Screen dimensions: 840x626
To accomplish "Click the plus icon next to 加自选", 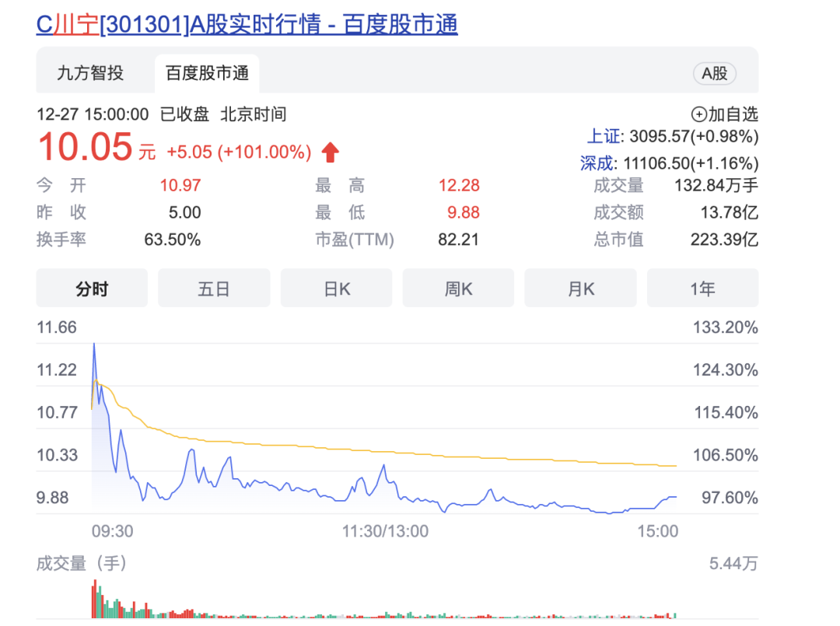I will pyautogui.click(x=698, y=114).
